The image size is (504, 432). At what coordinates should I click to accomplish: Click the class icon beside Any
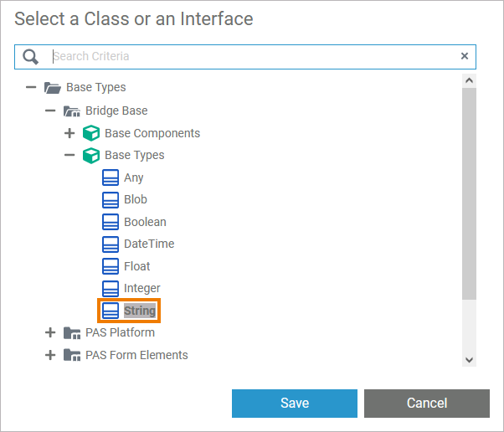click(111, 177)
